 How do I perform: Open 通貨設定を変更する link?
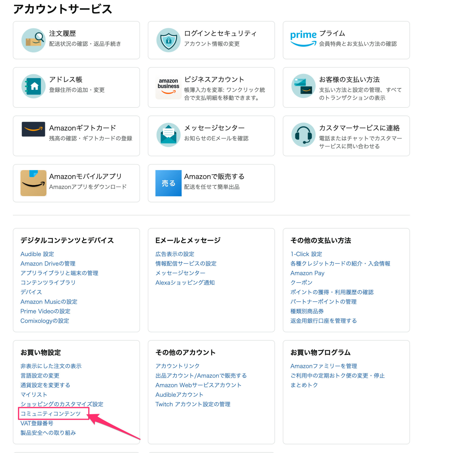tap(45, 385)
